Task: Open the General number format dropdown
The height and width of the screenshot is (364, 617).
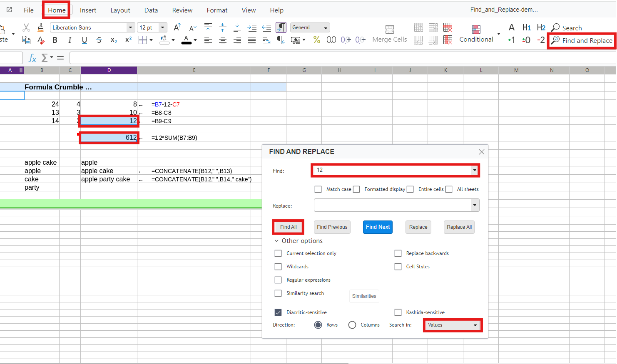Action: click(x=310, y=27)
